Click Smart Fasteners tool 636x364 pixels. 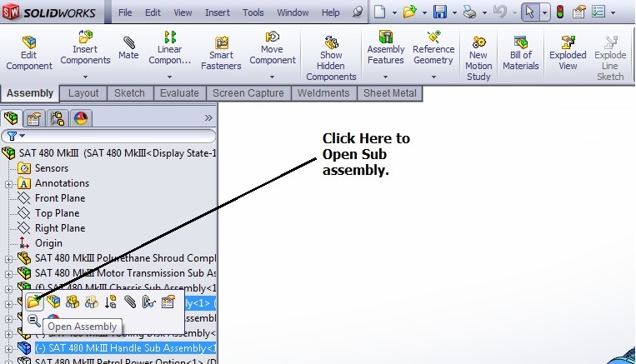pyautogui.click(x=221, y=53)
